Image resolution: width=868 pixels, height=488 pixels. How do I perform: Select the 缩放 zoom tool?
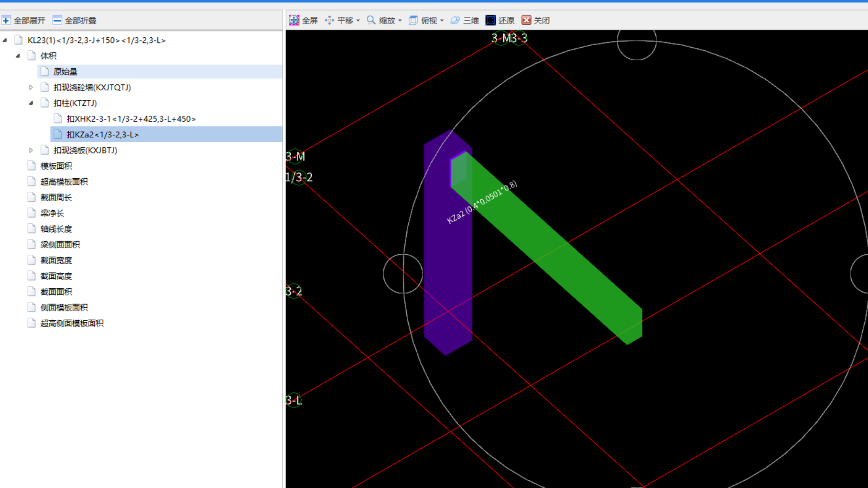click(381, 20)
